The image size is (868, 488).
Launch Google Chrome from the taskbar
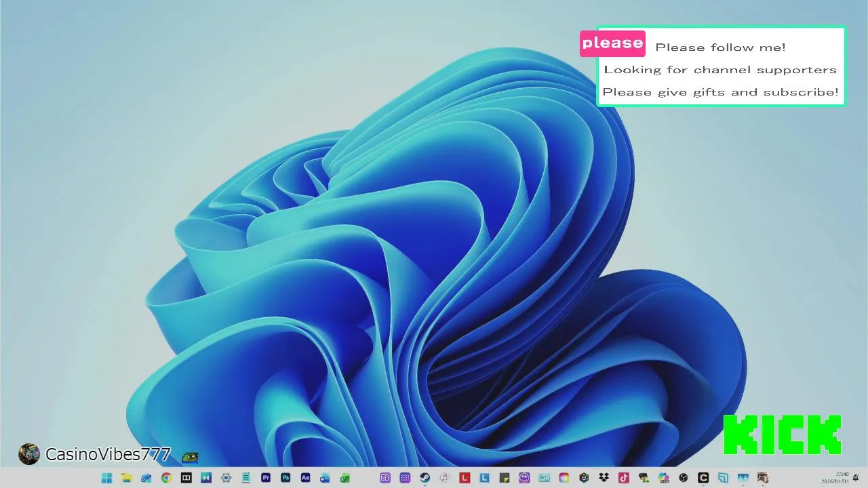click(x=166, y=478)
